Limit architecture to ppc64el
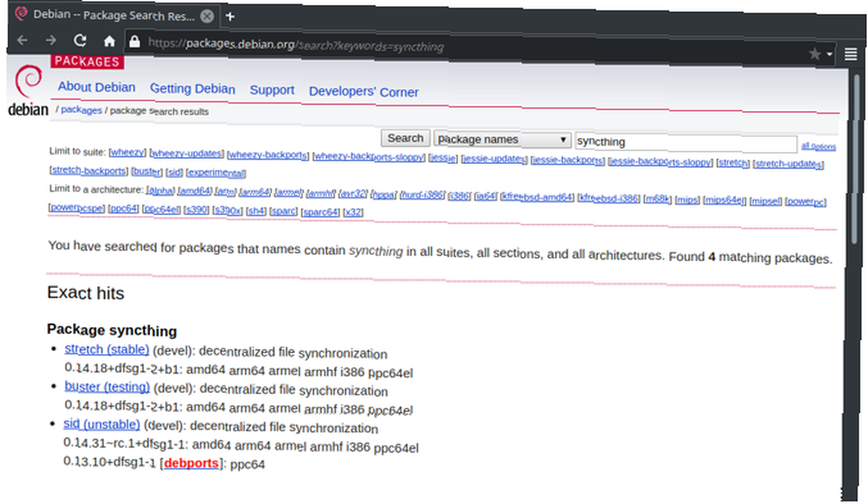The width and height of the screenshot is (868, 504). tap(161, 209)
